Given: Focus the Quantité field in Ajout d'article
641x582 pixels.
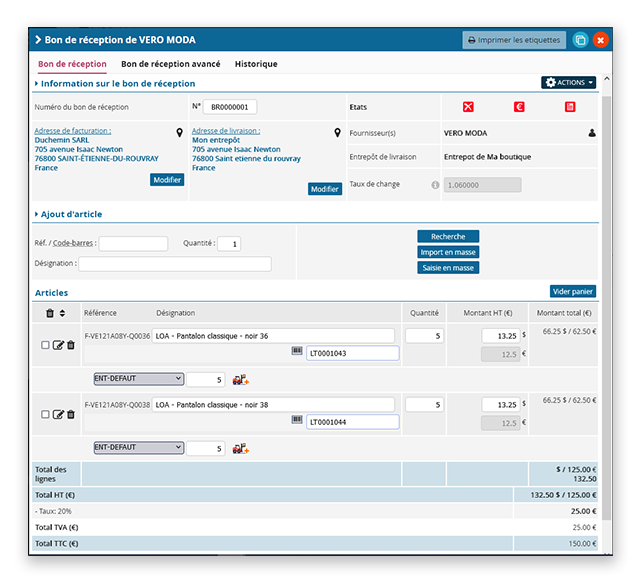Looking at the screenshot, I should [229, 244].
